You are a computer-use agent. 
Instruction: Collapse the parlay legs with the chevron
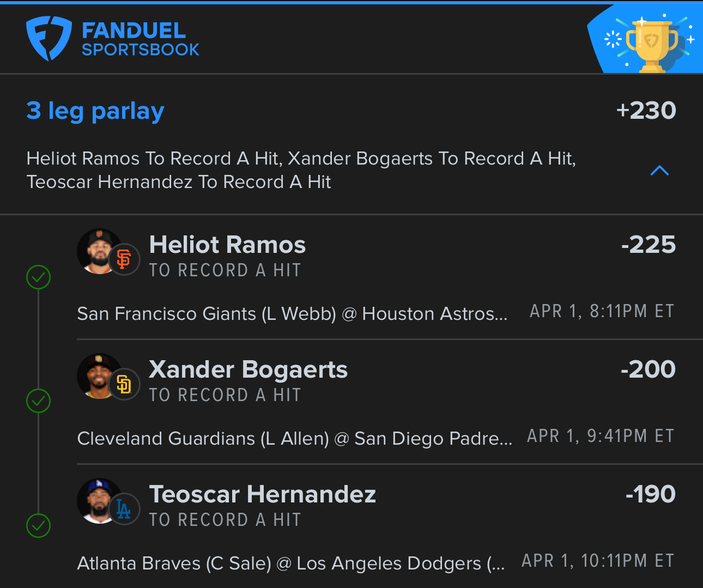(659, 171)
